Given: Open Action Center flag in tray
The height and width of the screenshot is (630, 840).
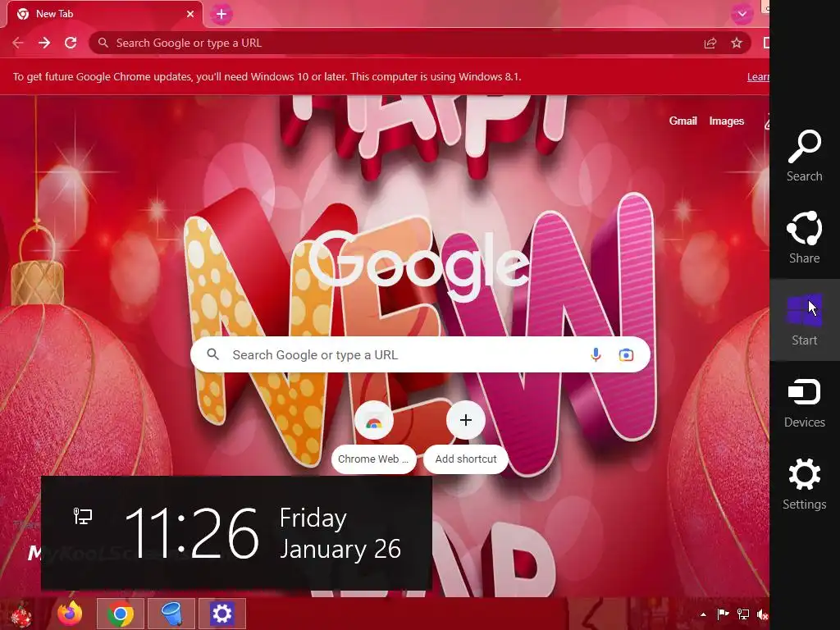Looking at the screenshot, I should [x=723, y=614].
